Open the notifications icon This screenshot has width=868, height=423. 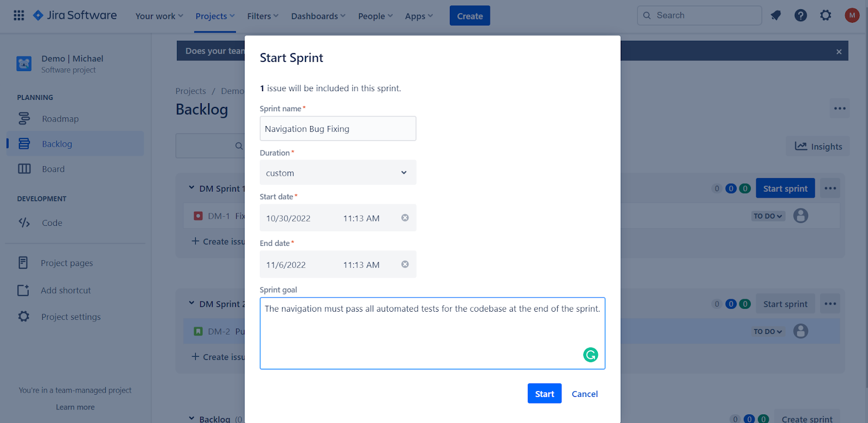click(776, 16)
